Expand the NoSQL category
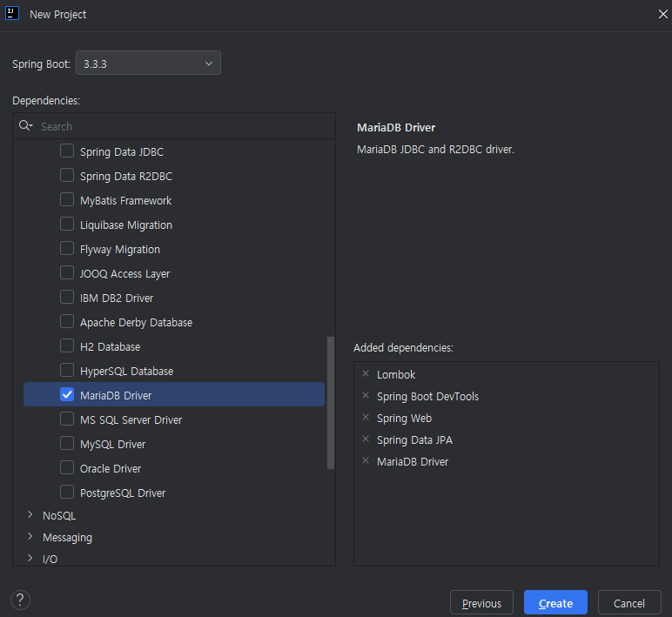Screen dimensions: 672x617 coord(30,514)
